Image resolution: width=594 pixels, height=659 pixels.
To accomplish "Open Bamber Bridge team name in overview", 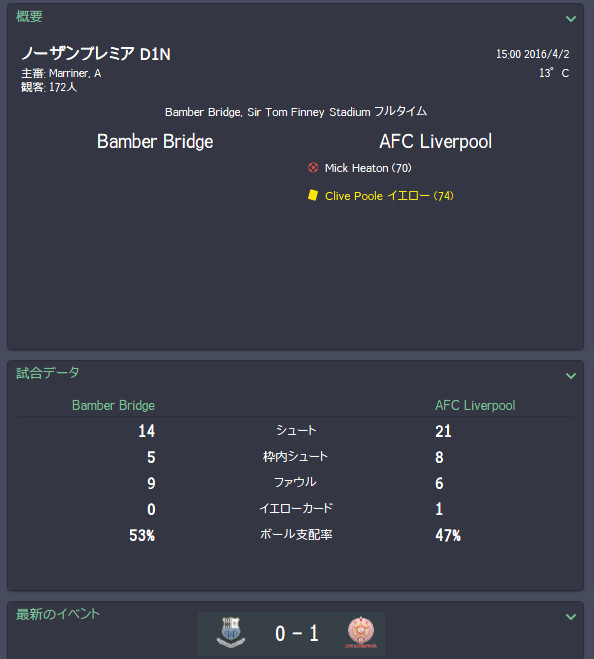I will point(155,142).
